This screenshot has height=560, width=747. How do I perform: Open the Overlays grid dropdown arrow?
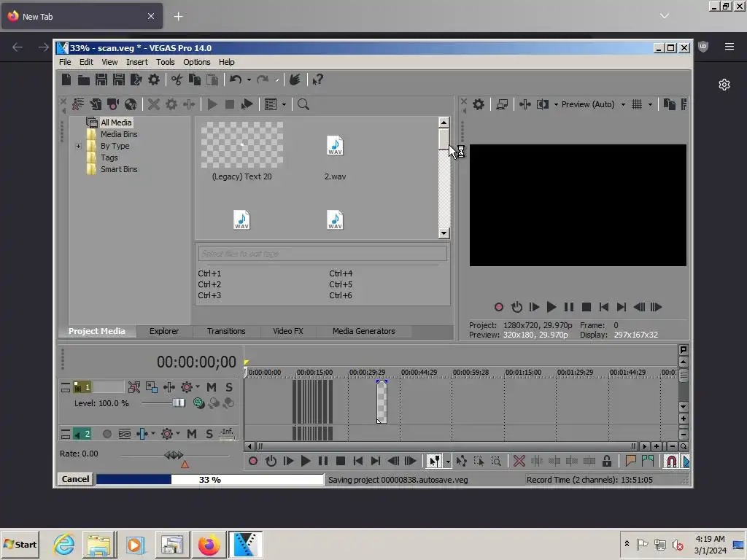[x=650, y=105]
